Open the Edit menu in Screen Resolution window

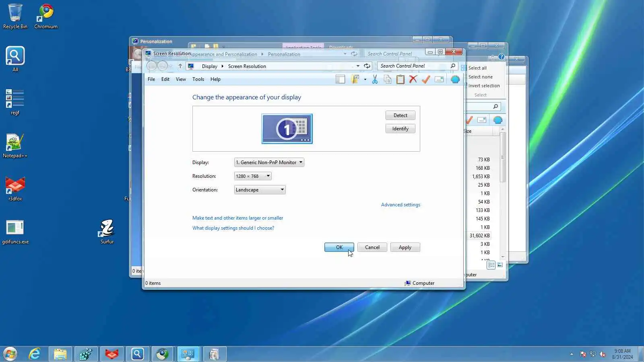[x=165, y=79]
